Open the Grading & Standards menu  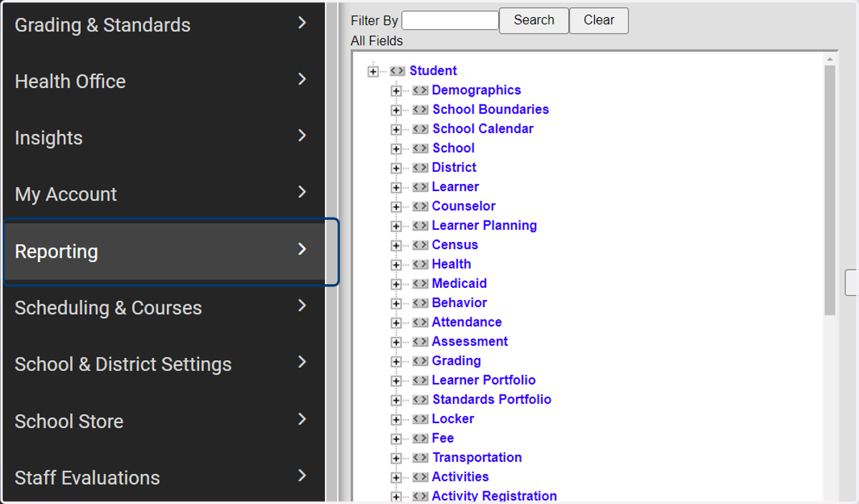[162, 25]
